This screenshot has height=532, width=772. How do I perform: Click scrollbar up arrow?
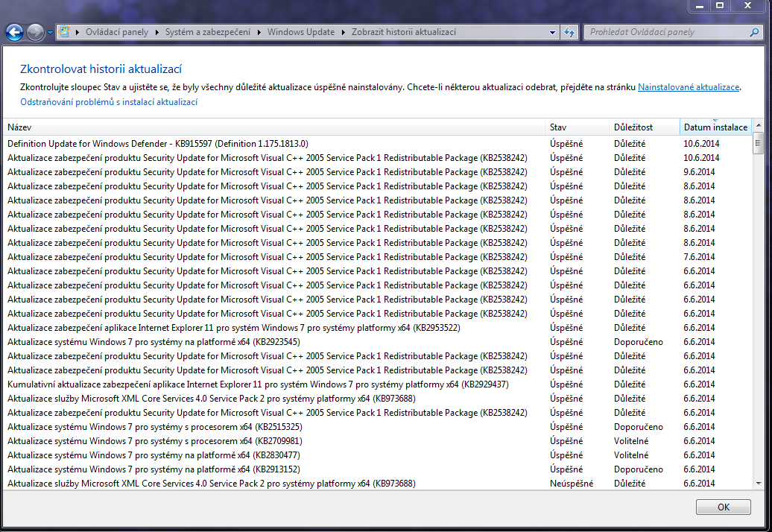coord(759,125)
